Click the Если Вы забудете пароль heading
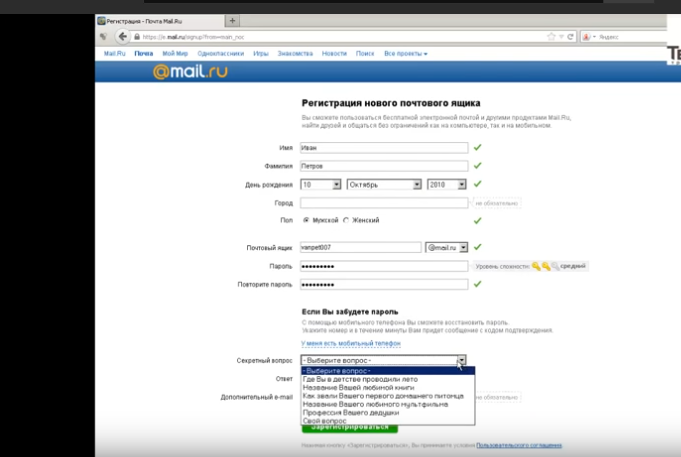This screenshot has width=681, height=457. 350,311
